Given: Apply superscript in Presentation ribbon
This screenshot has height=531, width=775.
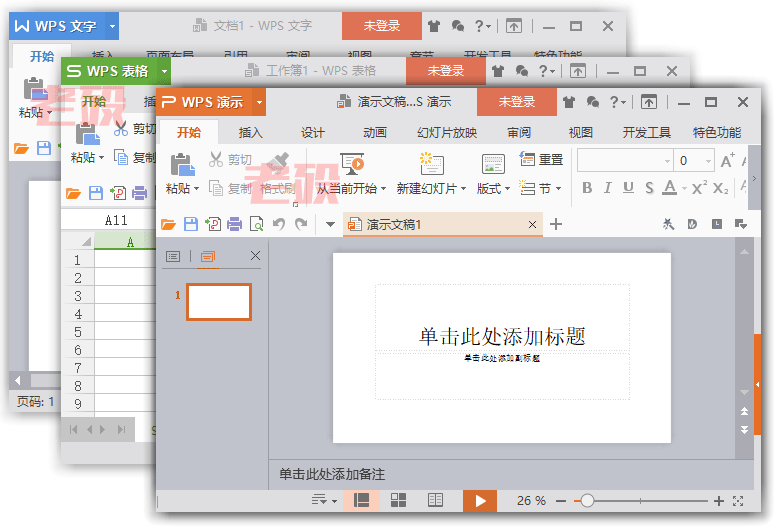Looking at the screenshot, I should tap(699, 188).
